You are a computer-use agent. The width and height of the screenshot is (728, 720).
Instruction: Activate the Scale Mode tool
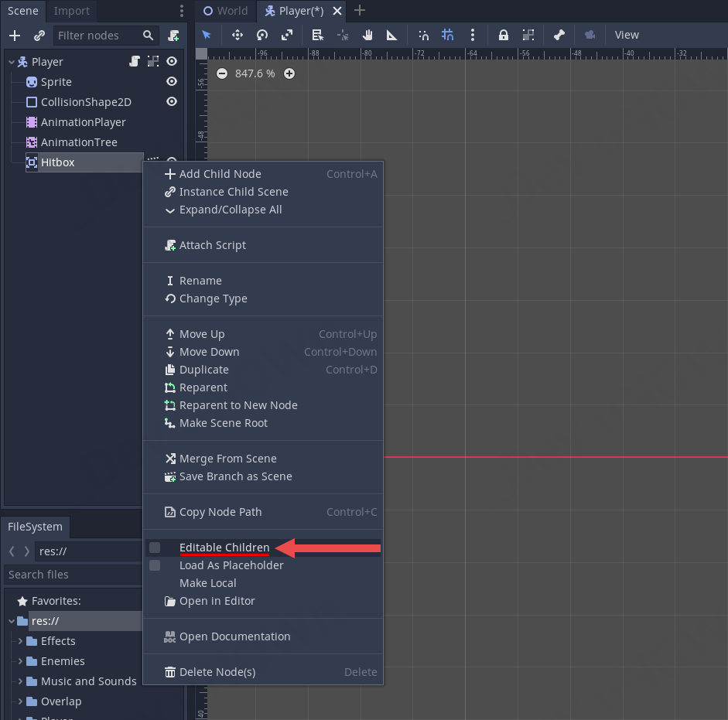[287, 35]
